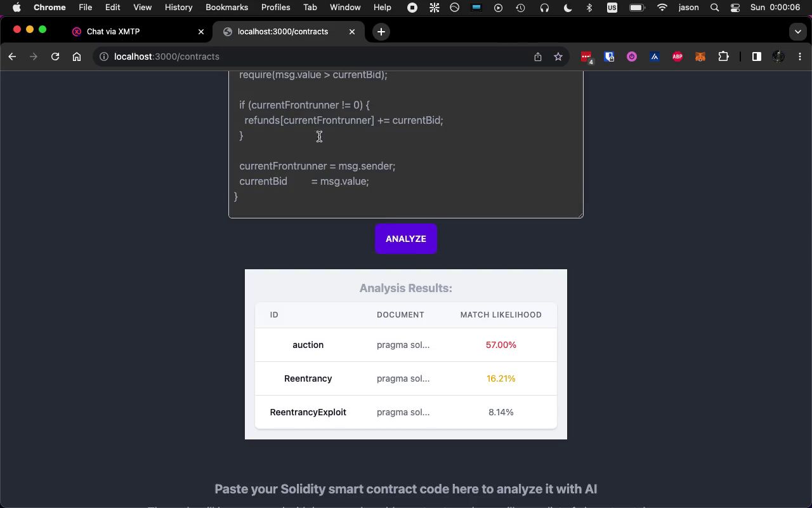Click the ReentrancyExploit ID cell
This screenshot has width=812, height=508.
308,412
